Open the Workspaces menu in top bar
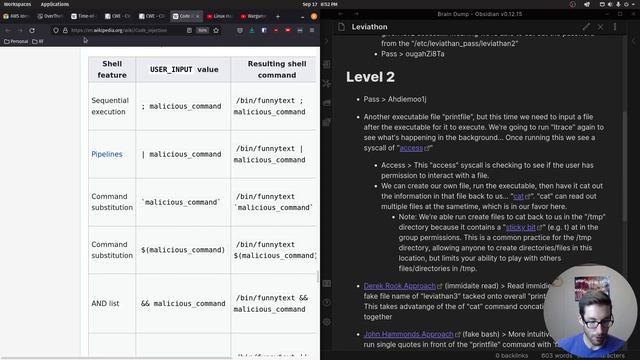Viewport: 640px width, 360px height. 17,4
